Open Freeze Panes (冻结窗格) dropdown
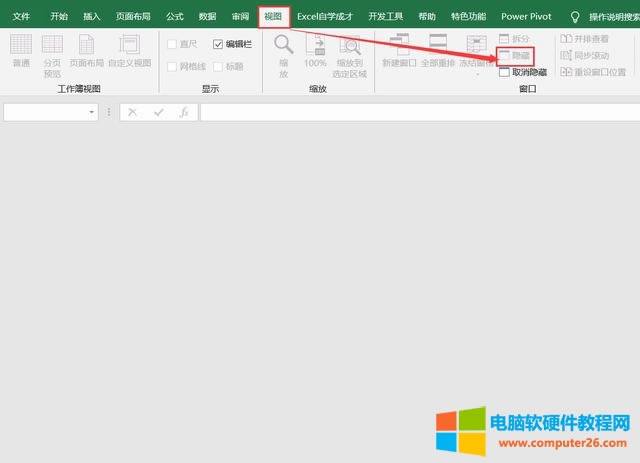This screenshot has height=463, width=640. coord(476,55)
